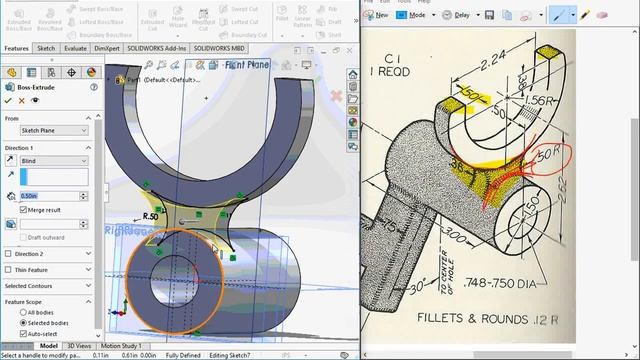
Task: Click the Previous View icon
Action: tap(175, 65)
